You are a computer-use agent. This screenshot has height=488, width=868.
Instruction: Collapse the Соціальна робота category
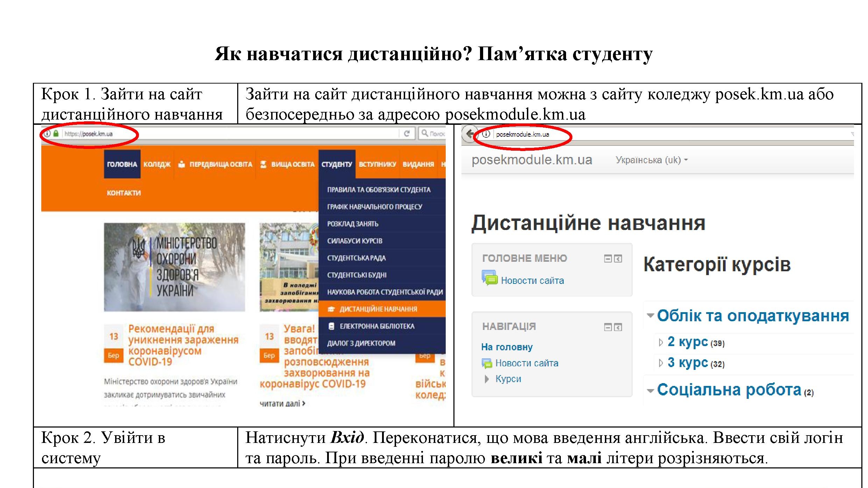[x=650, y=390]
